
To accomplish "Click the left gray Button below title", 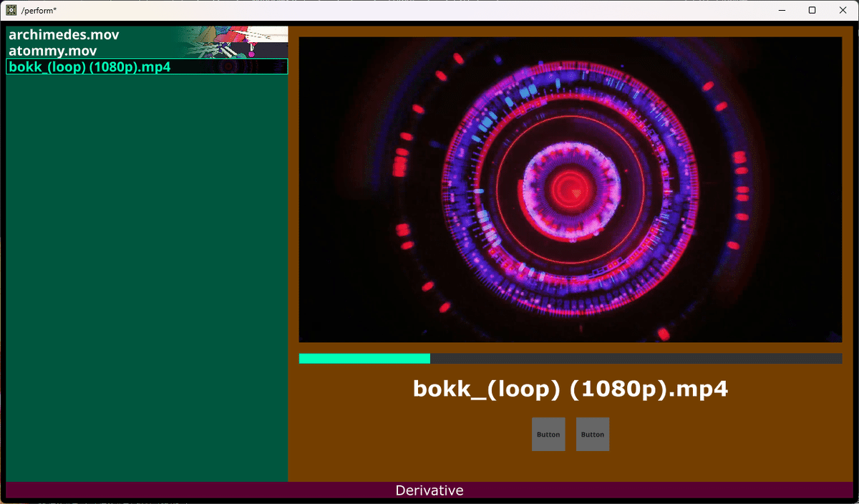I will click(x=548, y=435).
